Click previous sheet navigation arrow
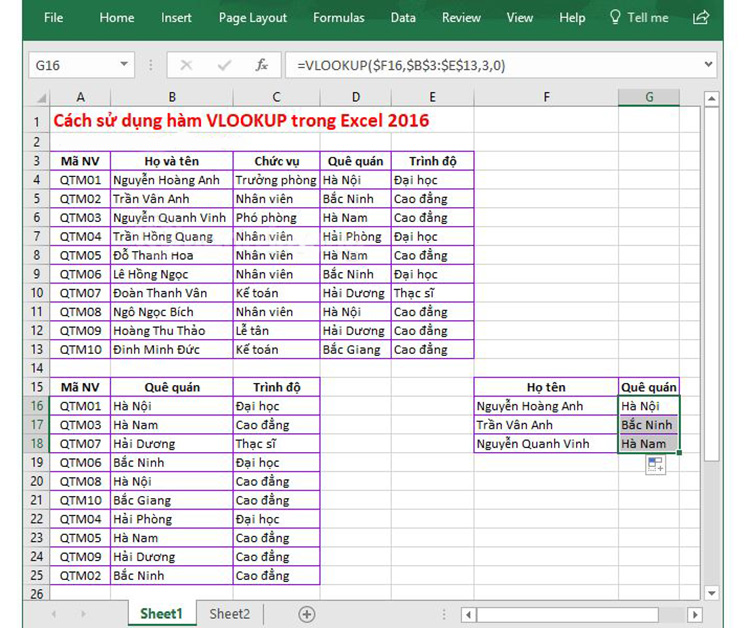750x628 pixels. 54,614
